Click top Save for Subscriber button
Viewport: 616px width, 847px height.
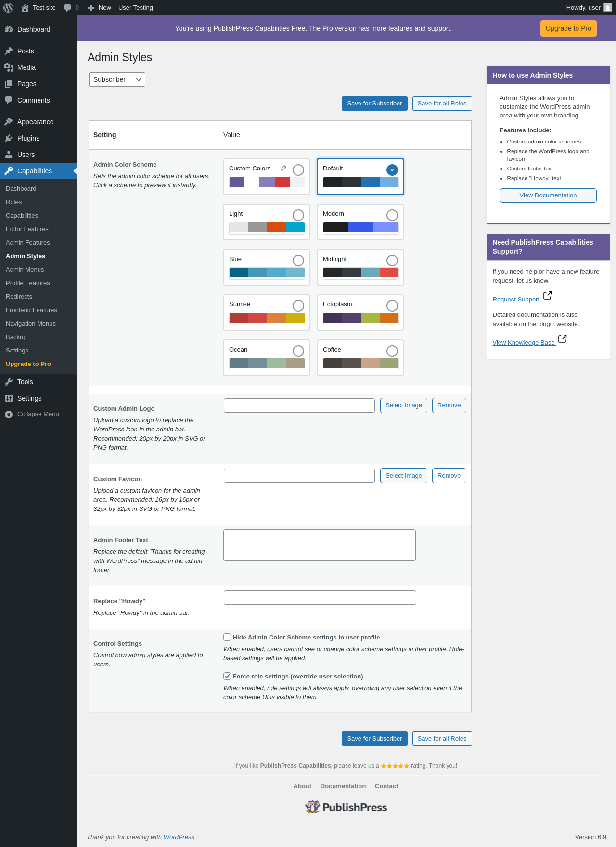click(x=374, y=104)
